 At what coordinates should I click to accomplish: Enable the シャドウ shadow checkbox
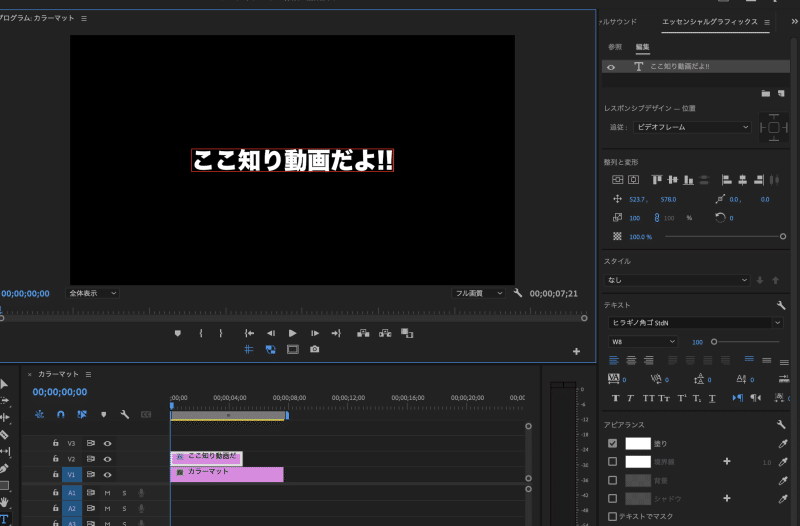(613, 498)
